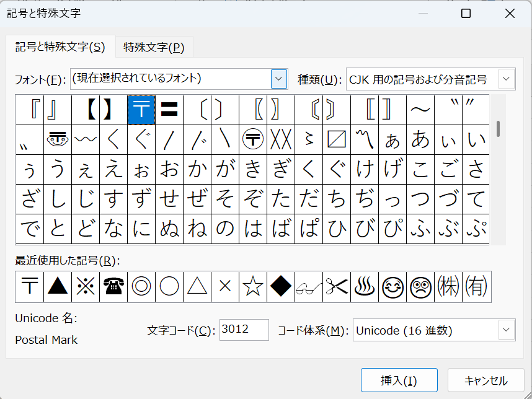Select the postal mark face symbol
The height and width of the screenshot is (399, 532).
tap(58, 139)
